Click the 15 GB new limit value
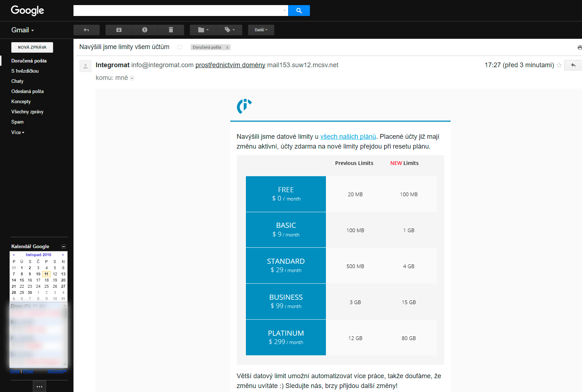 (x=408, y=302)
